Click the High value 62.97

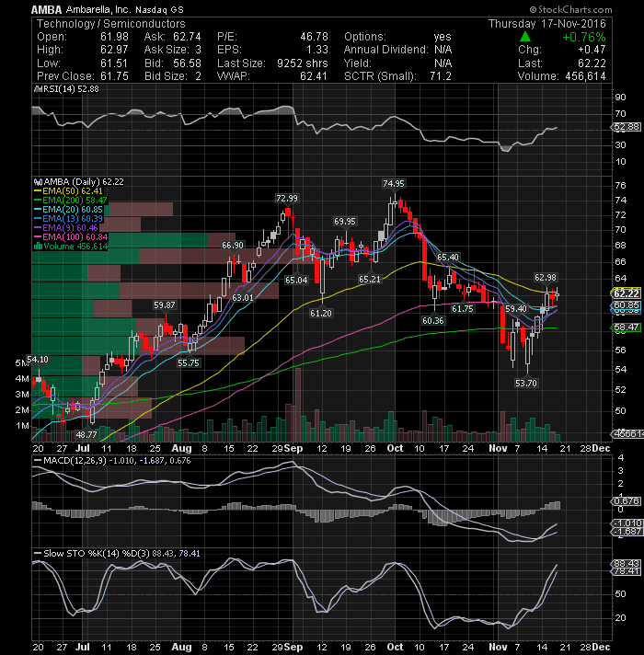[x=114, y=50]
